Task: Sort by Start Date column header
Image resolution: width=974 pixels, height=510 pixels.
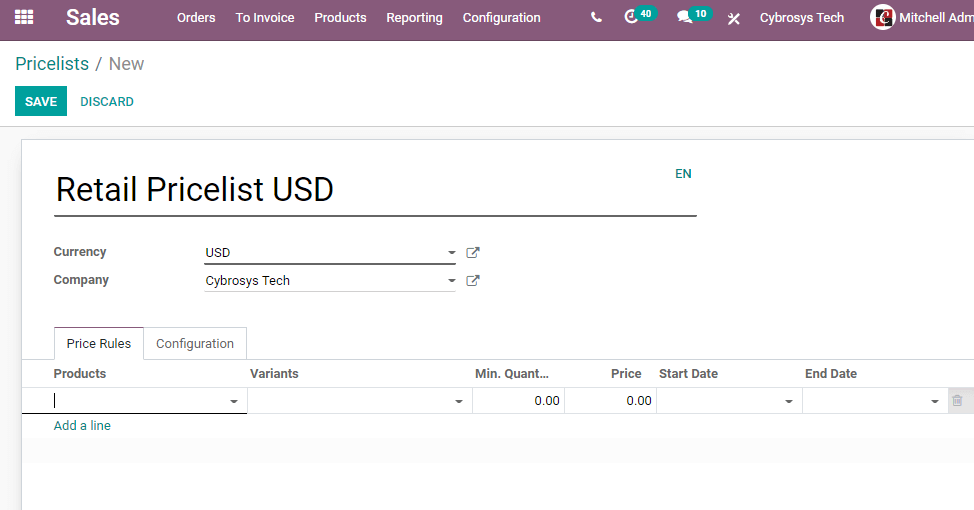Action: pos(688,373)
